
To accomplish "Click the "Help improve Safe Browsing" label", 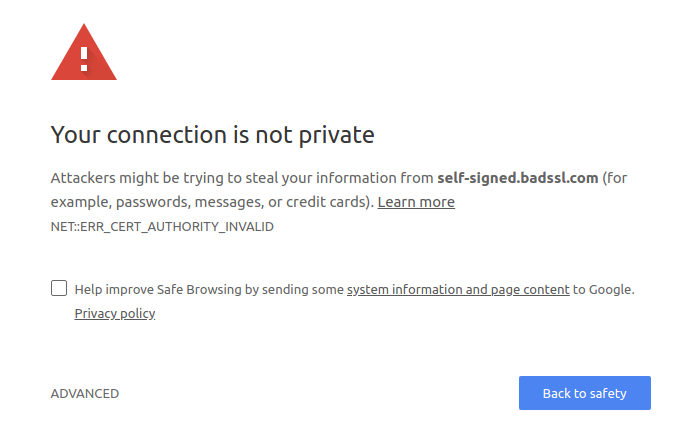I will pyautogui.click(x=153, y=290).
